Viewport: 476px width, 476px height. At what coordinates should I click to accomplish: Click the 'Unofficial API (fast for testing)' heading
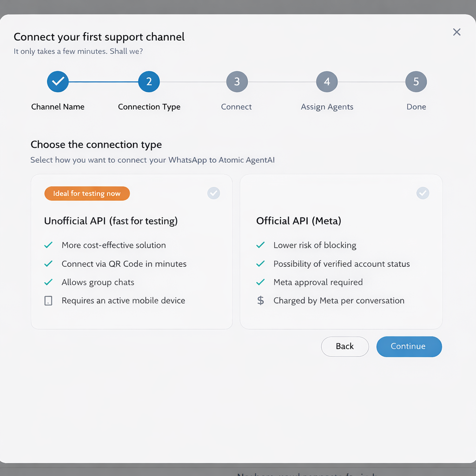pos(111,221)
